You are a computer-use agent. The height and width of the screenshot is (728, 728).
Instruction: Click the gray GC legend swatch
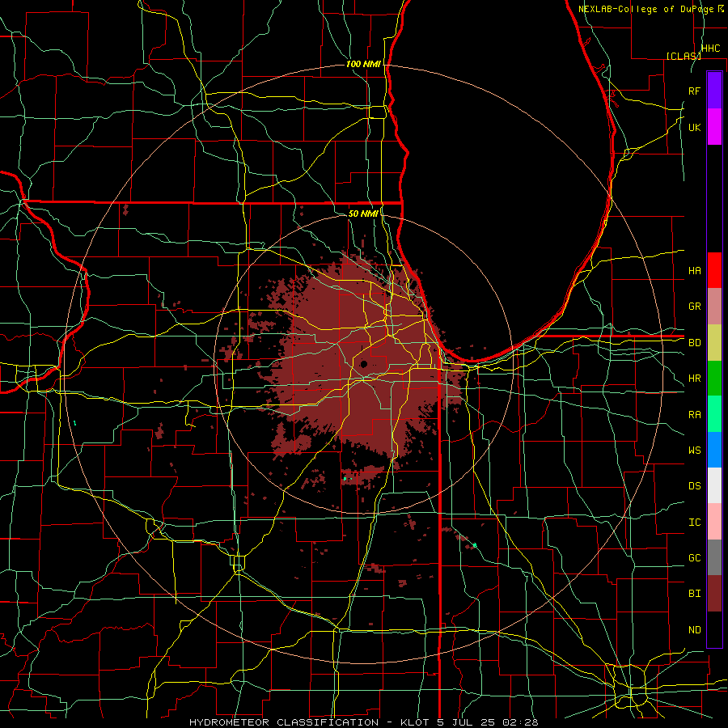point(714,557)
